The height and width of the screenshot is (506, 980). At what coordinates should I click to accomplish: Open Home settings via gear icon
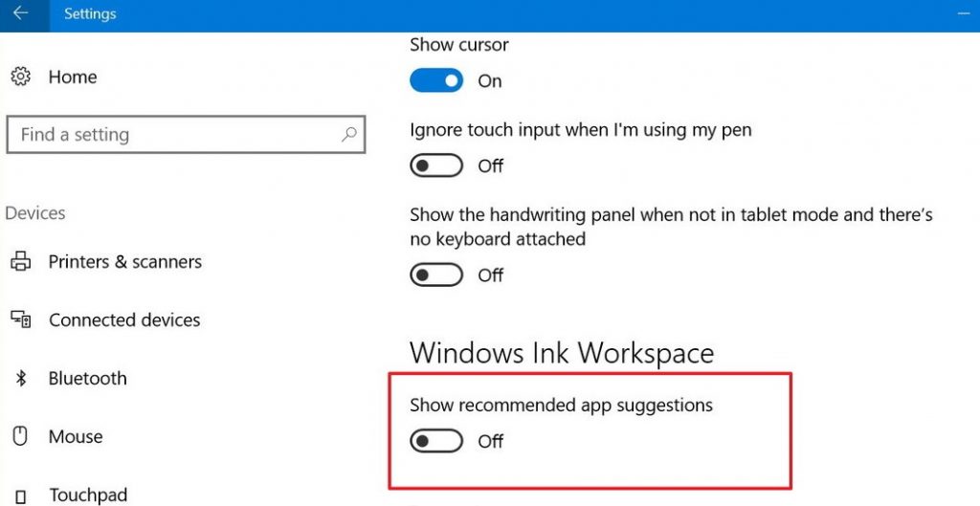coord(21,77)
